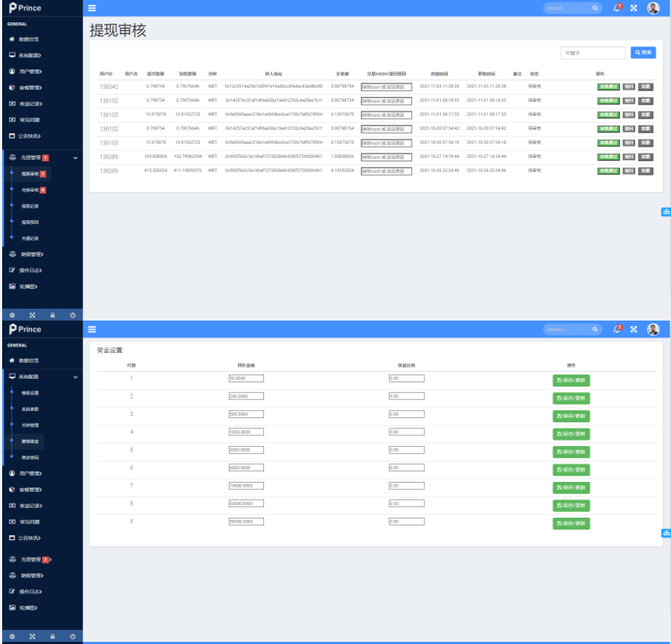Click the green approve button for user 136042
Image resolution: width=671 pixels, height=644 pixels.
[x=608, y=86]
